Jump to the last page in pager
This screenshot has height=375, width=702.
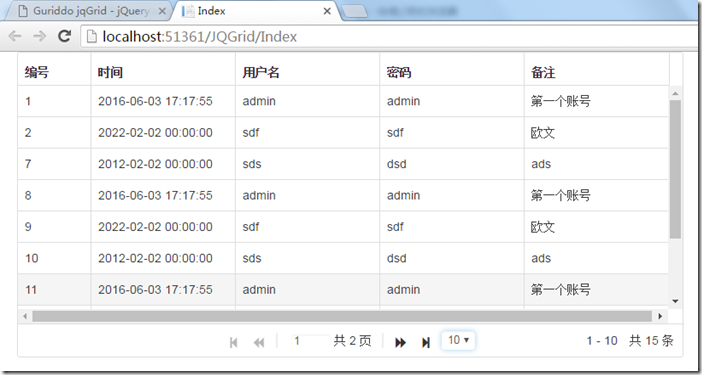click(x=426, y=342)
